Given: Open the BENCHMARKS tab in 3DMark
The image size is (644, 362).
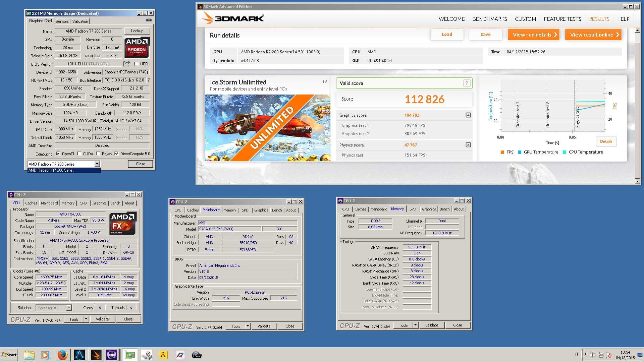Looking at the screenshot, I should coord(490,19).
